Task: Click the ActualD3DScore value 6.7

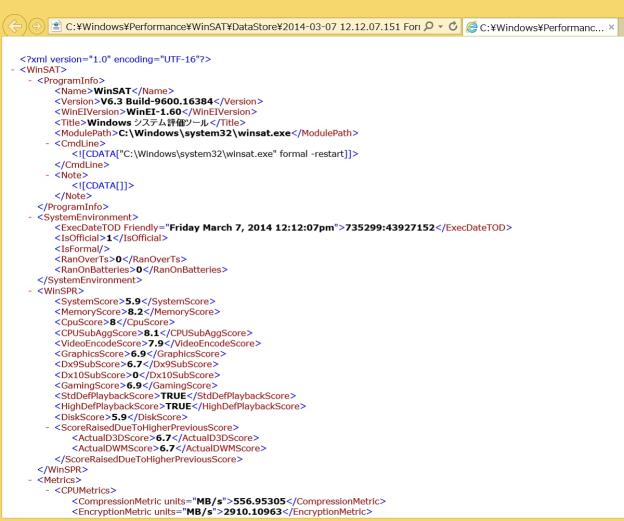Action: 163,438
